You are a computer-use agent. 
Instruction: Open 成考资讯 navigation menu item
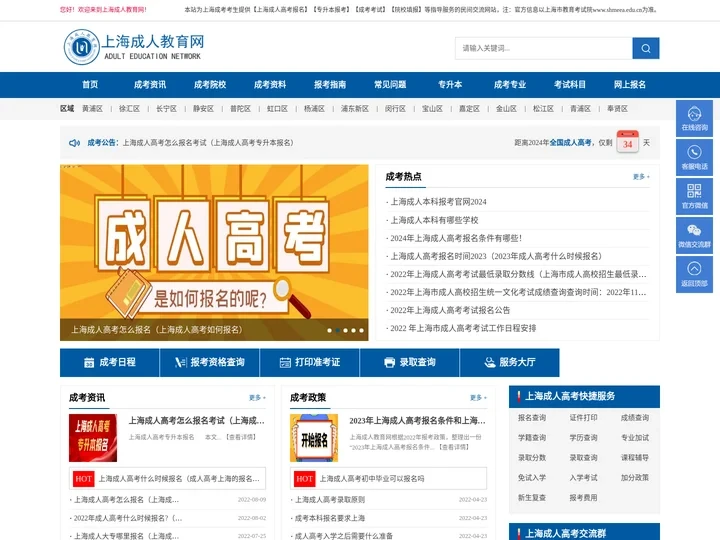pyautogui.click(x=150, y=84)
